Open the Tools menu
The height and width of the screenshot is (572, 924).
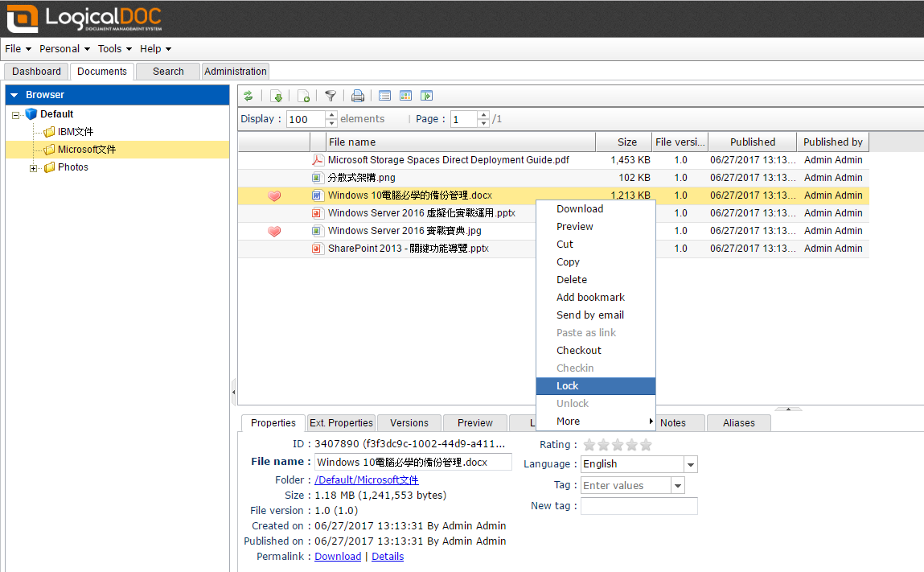point(115,49)
